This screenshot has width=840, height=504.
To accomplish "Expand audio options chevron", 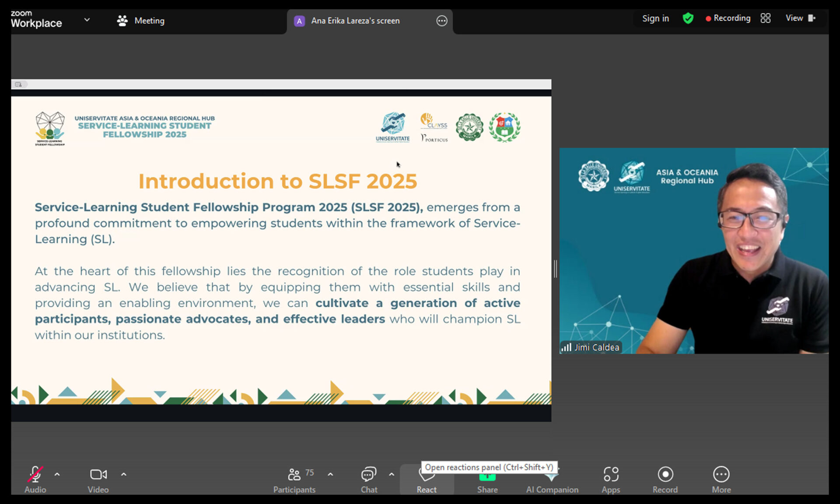I will (57, 474).
